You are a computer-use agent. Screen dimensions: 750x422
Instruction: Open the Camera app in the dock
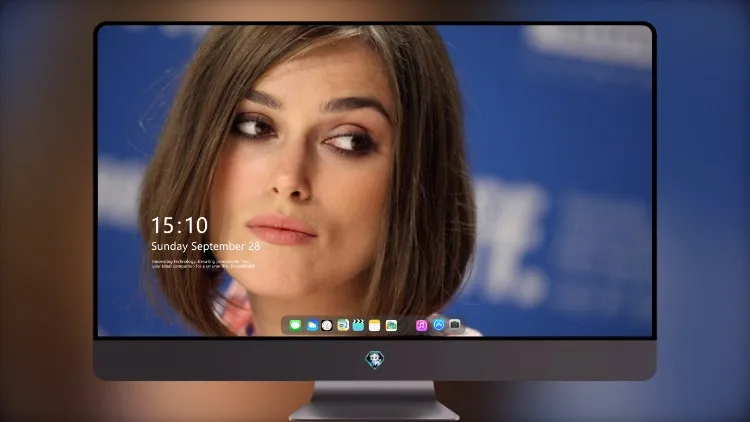point(454,325)
